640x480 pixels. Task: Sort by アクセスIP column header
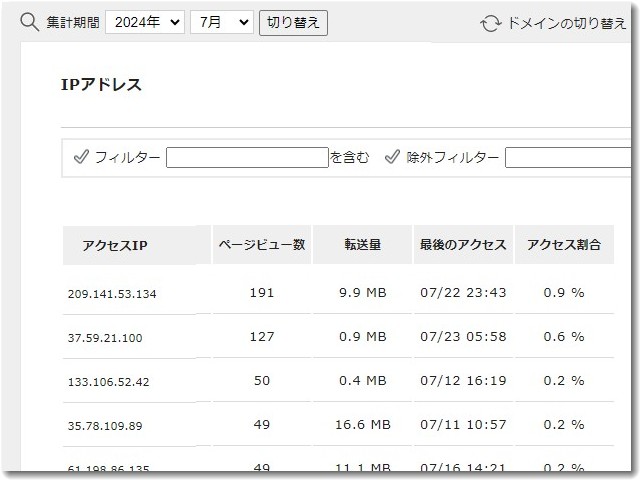115,245
